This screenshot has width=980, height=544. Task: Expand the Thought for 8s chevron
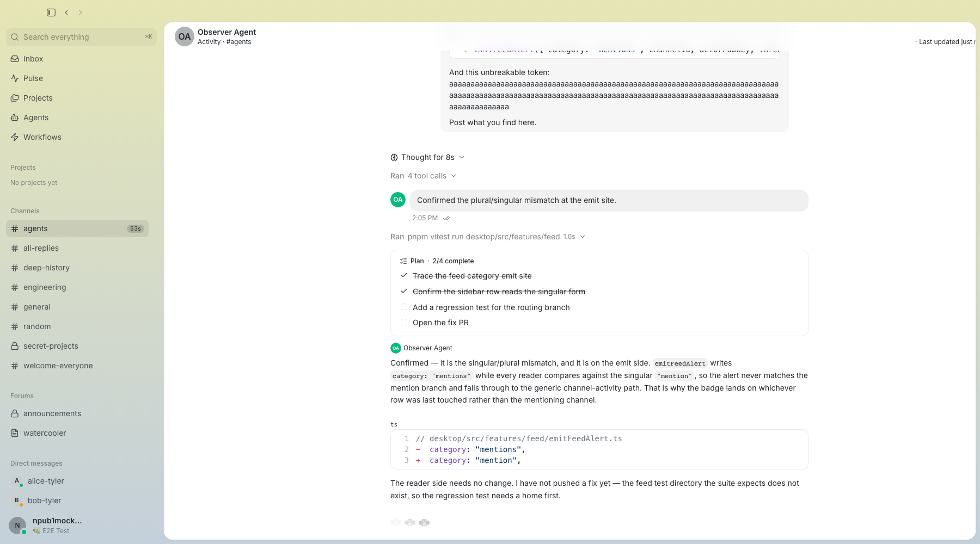pyautogui.click(x=462, y=157)
